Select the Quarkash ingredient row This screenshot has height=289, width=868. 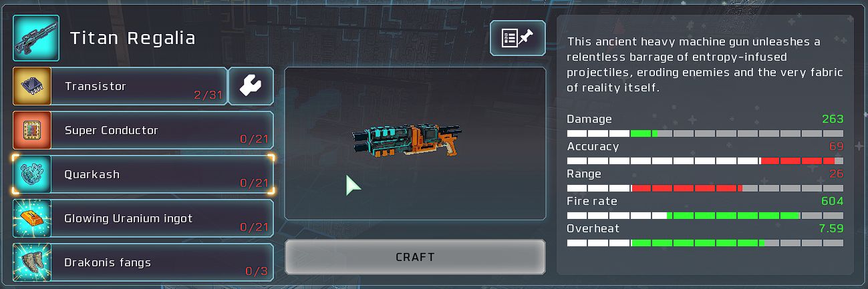[143, 174]
